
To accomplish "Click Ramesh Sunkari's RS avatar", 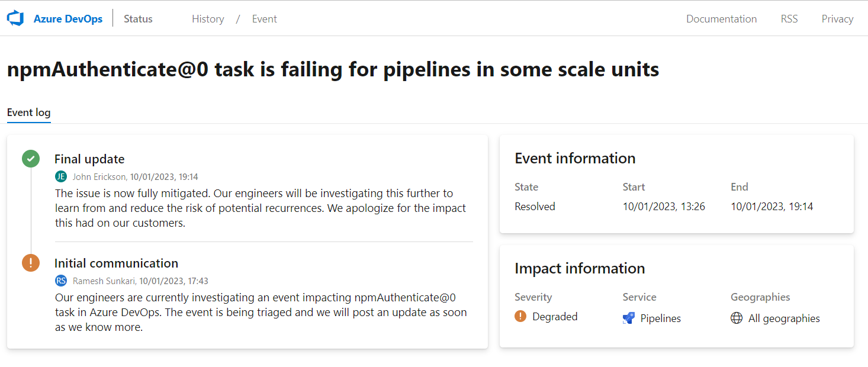I will 61,281.
